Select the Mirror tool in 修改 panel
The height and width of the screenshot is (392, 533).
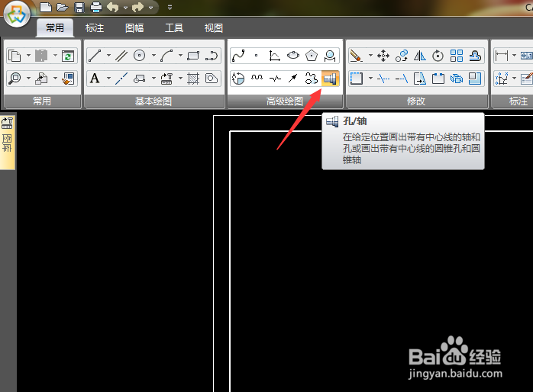(x=420, y=56)
